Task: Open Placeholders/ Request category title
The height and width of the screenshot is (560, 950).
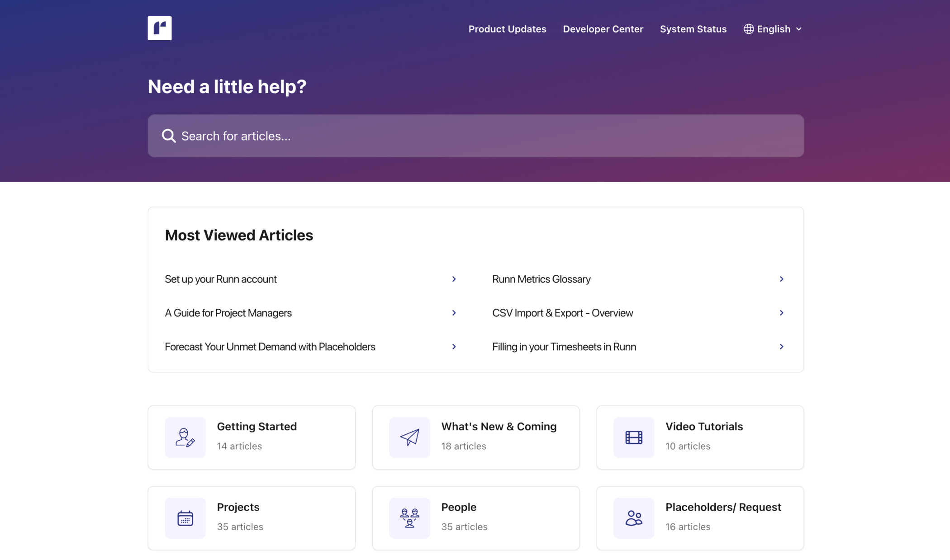Action: (x=723, y=507)
